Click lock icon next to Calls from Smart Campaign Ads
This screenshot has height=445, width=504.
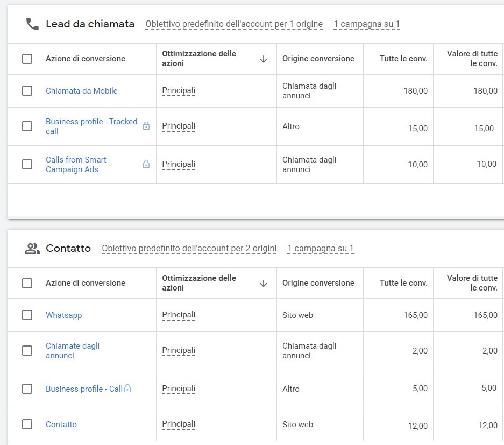[x=146, y=164]
